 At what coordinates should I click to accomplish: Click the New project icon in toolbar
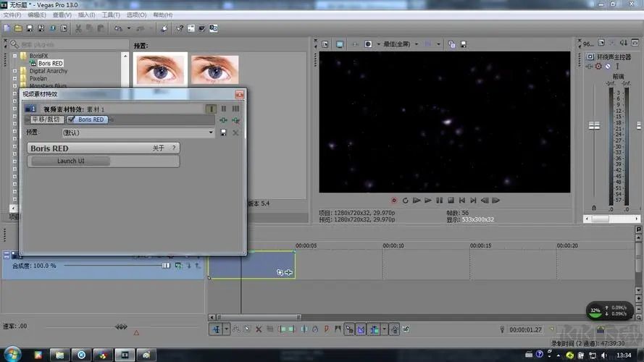tap(7, 28)
